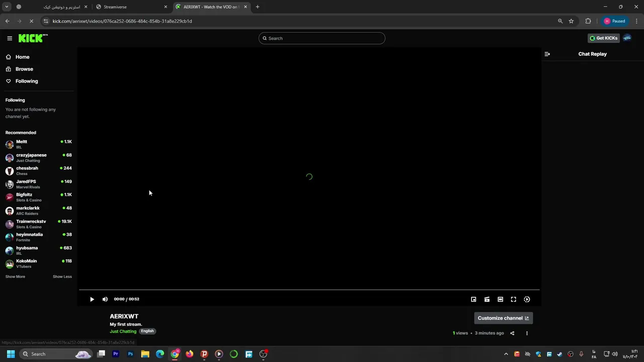The width and height of the screenshot is (644, 362).
Task: Open the Windows Start menu
Action: point(11,354)
